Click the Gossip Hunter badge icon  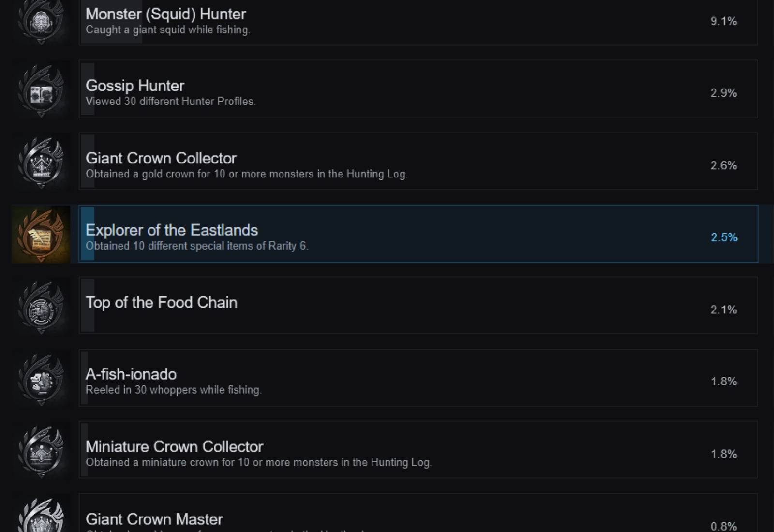pyautogui.click(x=41, y=89)
